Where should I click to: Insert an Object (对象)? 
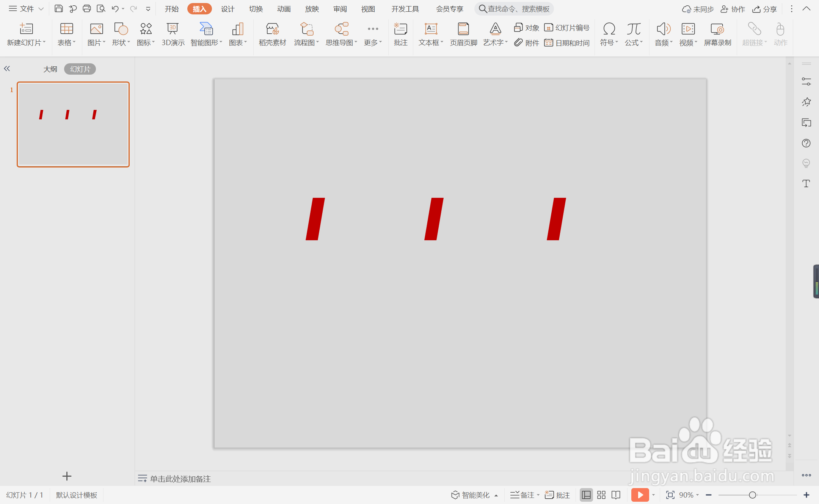[526, 28]
